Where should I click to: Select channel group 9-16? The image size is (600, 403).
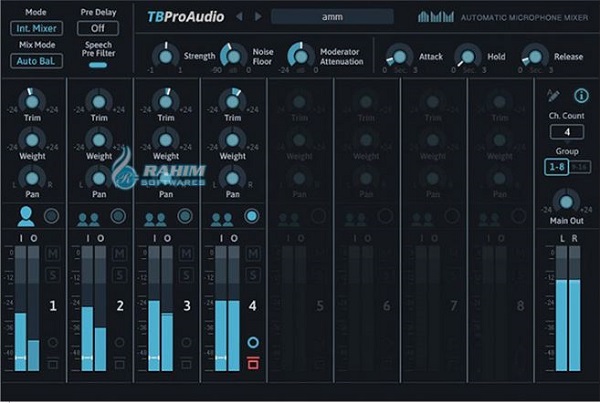click(580, 167)
